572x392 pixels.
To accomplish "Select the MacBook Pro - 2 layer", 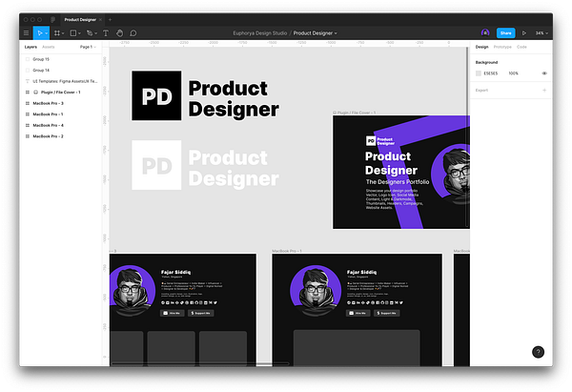I will coord(61,136).
